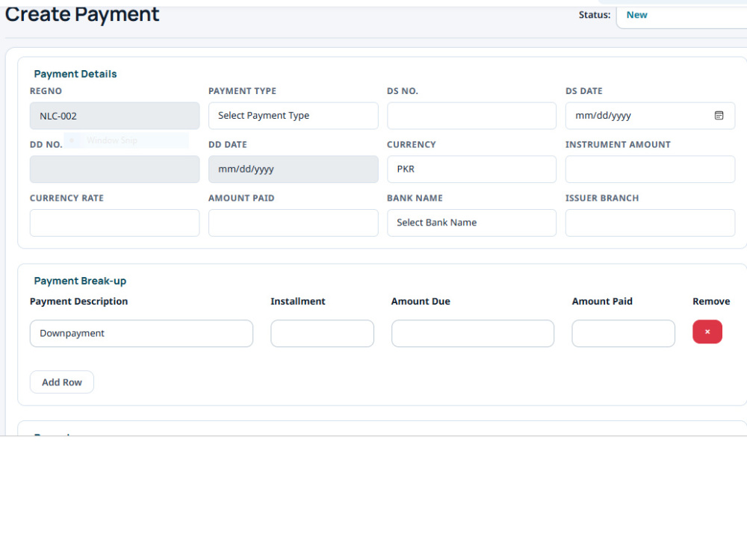Click the CURRENCY RATE label
Screen dimensions: 747x560
point(66,198)
